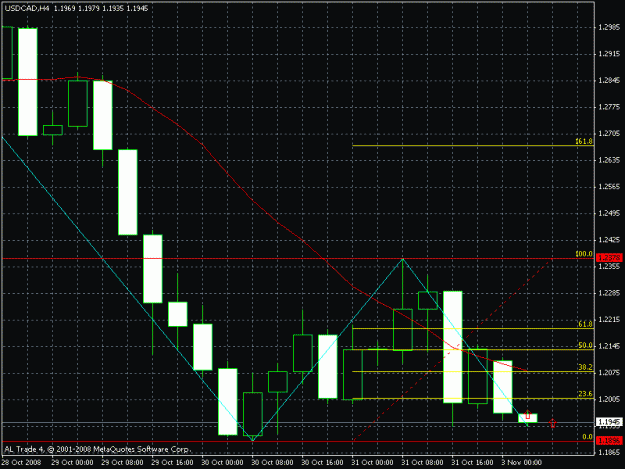
Task: Click the 1.2215 price axis label
Action: tap(609, 320)
